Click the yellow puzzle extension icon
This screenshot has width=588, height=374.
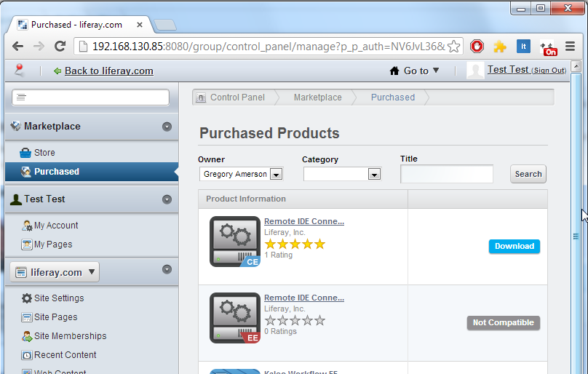(499, 47)
